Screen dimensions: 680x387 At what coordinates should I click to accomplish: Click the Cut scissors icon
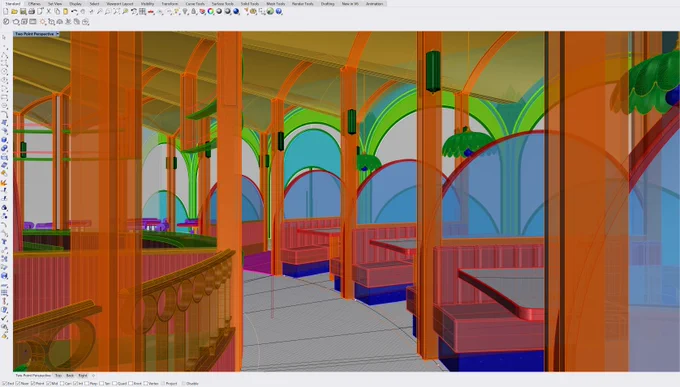click(x=49, y=11)
